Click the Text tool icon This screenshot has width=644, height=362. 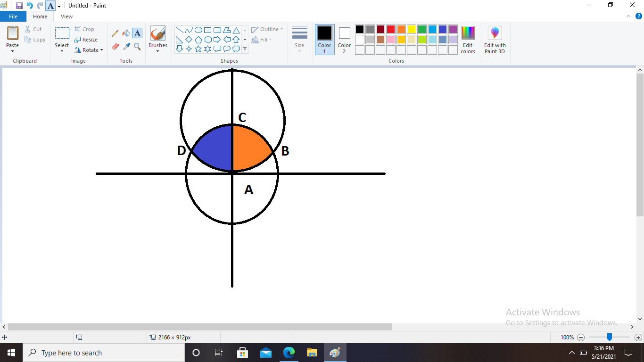click(137, 33)
